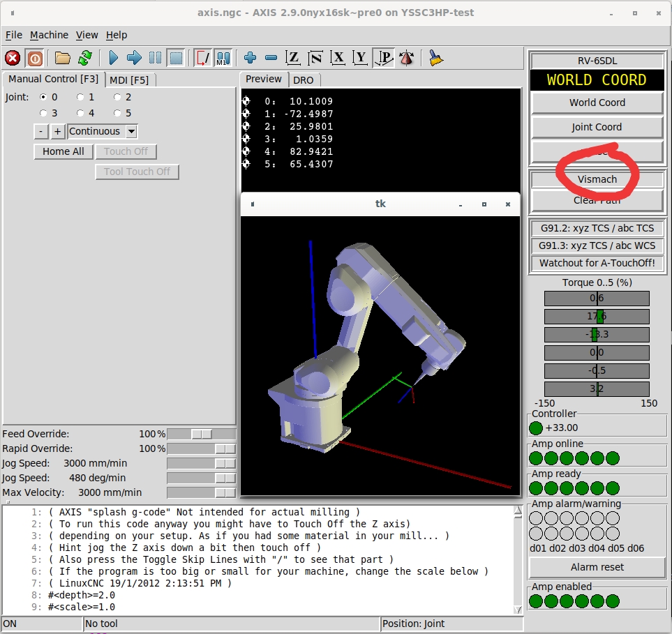Adjust the Feed Override slider
The image size is (672, 634).
coord(202,434)
